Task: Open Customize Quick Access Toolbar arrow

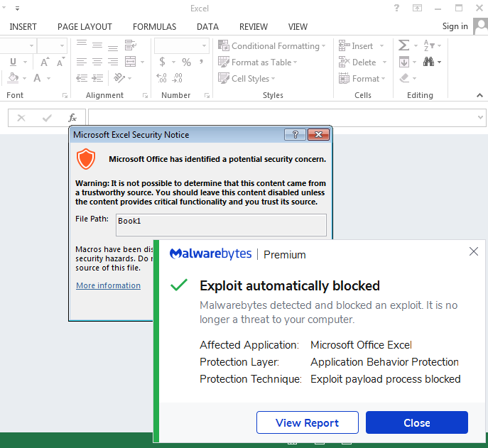Action: pos(18,9)
